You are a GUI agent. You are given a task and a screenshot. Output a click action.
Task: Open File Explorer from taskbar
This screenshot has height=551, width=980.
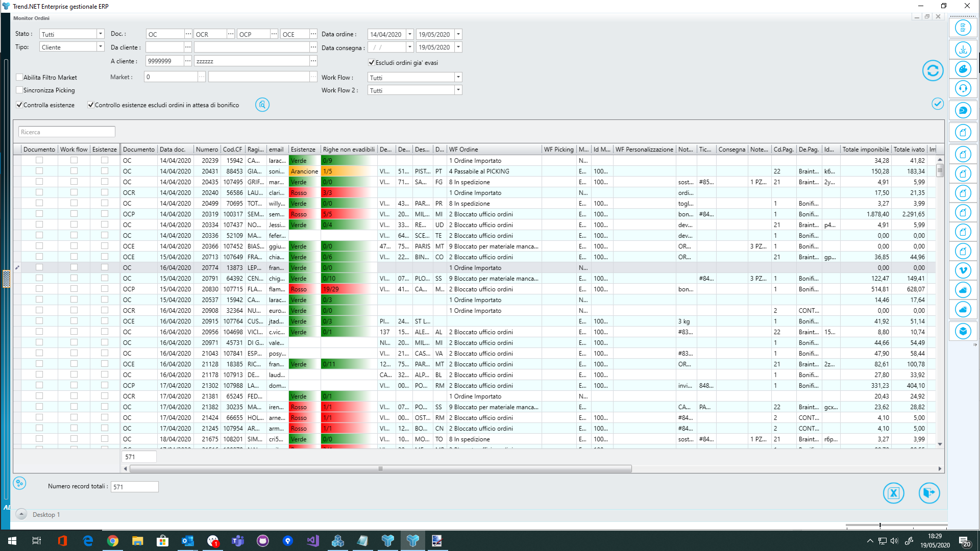pyautogui.click(x=138, y=541)
